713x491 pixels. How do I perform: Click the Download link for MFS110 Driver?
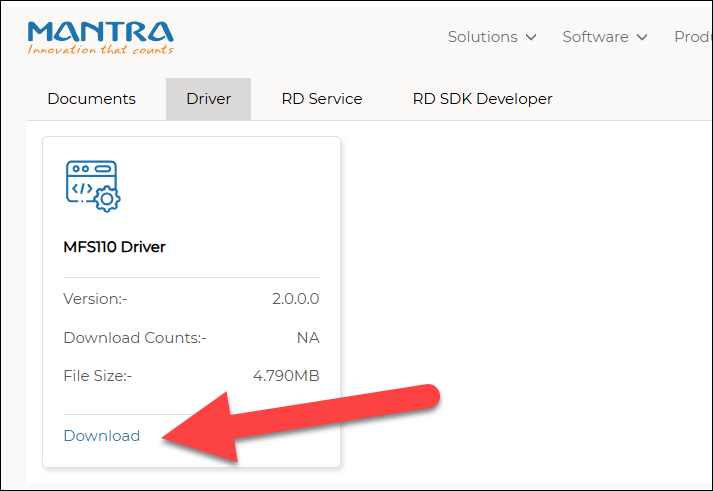pyautogui.click(x=102, y=436)
